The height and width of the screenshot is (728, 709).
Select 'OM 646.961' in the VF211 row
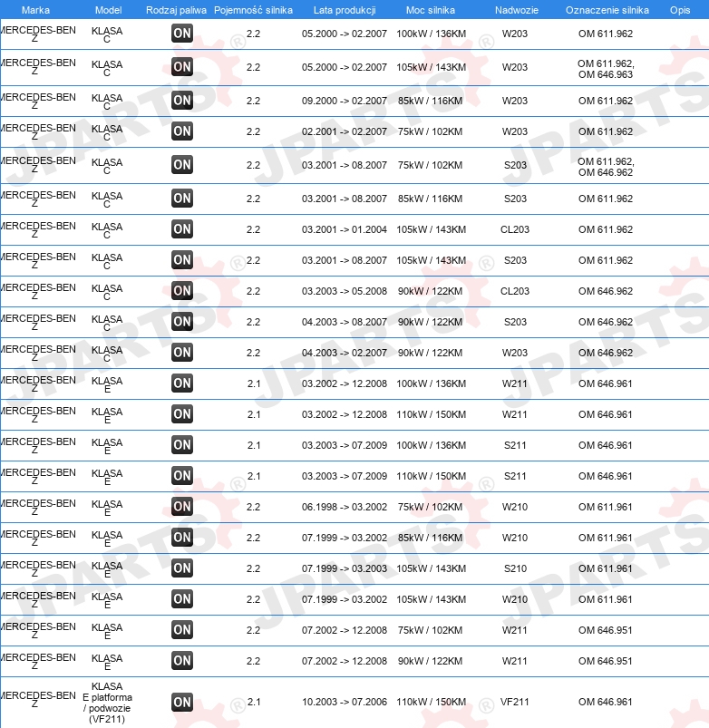pos(605,702)
